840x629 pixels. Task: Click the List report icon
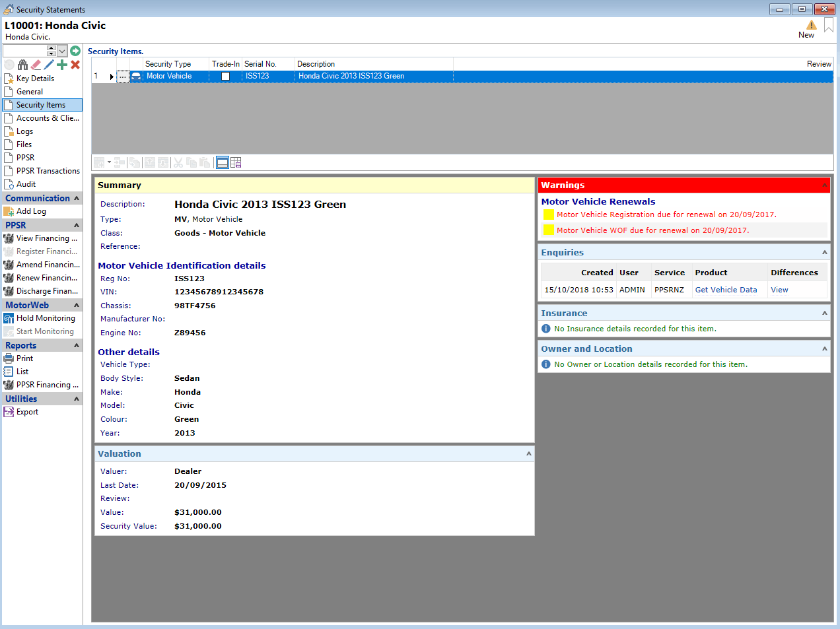click(x=9, y=372)
